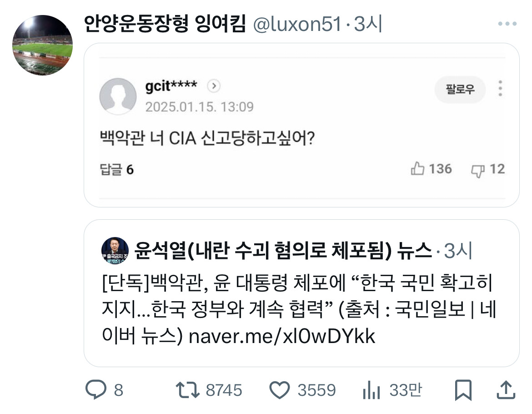The height and width of the screenshot is (414, 532).
Task: View tweet analytics bar chart icon
Action: point(372,391)
